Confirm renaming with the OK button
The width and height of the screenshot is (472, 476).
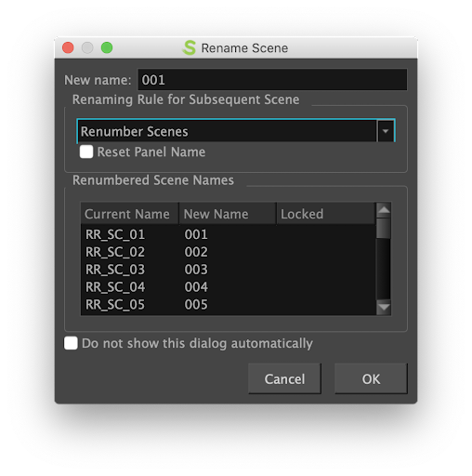[x=371, y=378]
